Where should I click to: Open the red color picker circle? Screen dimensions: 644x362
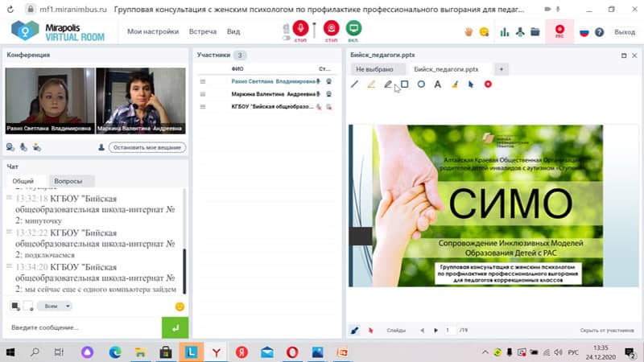tap(488, 84)
